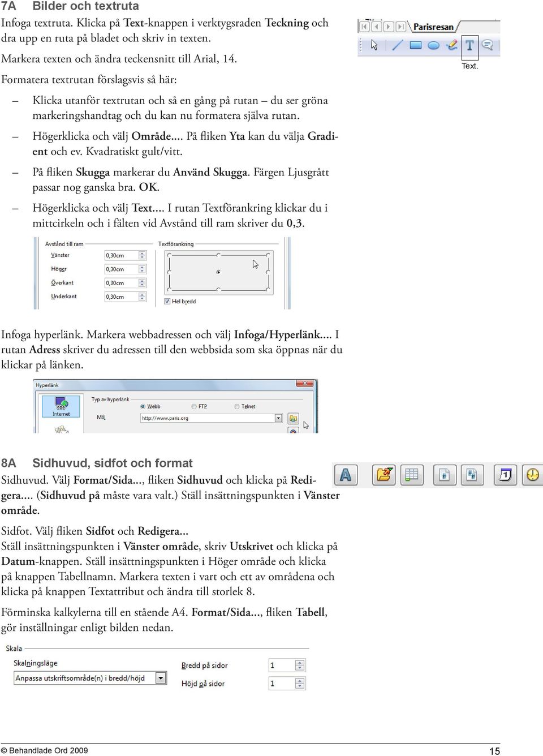543x756 pixels.
Task: Click the '© Behandlade Ord 2009' footer text
Action: tap(45, 750)
